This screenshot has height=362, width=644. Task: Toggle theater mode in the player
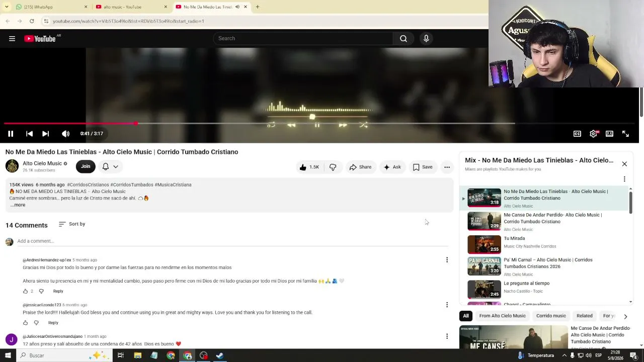(x=609, y=134)
